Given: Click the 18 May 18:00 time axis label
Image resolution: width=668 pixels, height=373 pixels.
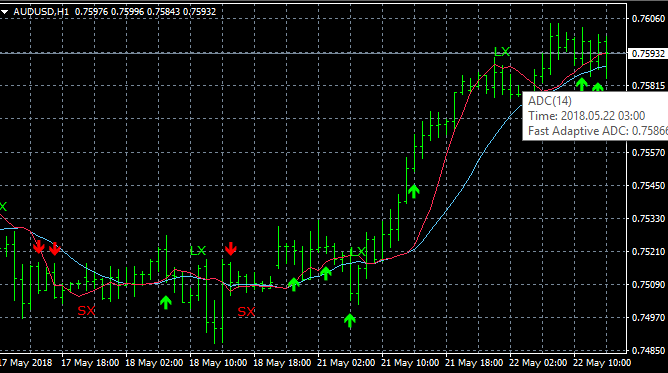Looking at the screenshot, I should [282, 363].
